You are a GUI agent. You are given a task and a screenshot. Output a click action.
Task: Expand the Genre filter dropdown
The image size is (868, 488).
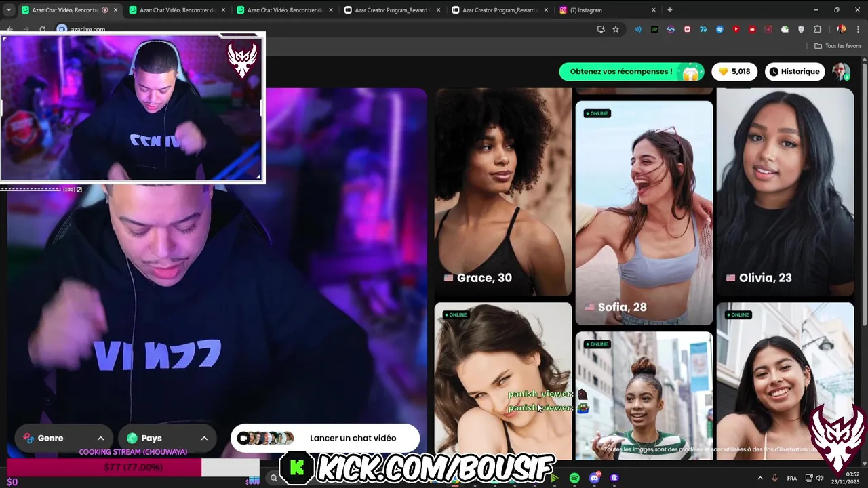tap(63, 438)
